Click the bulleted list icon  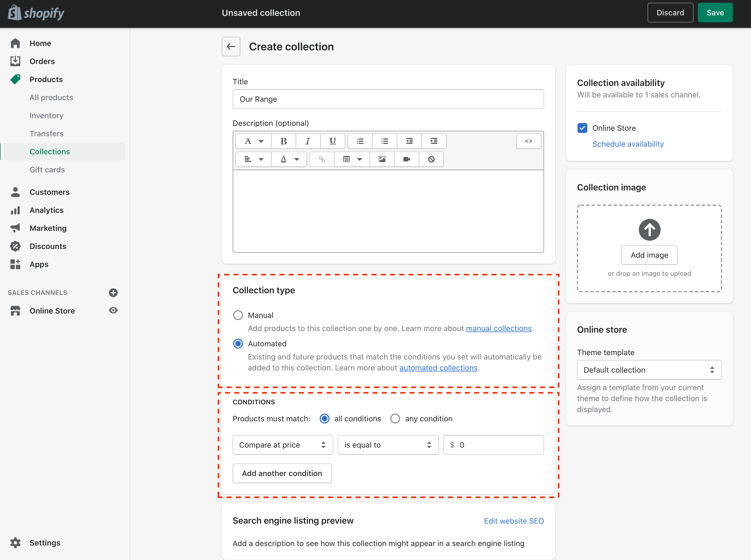[360, 141]
